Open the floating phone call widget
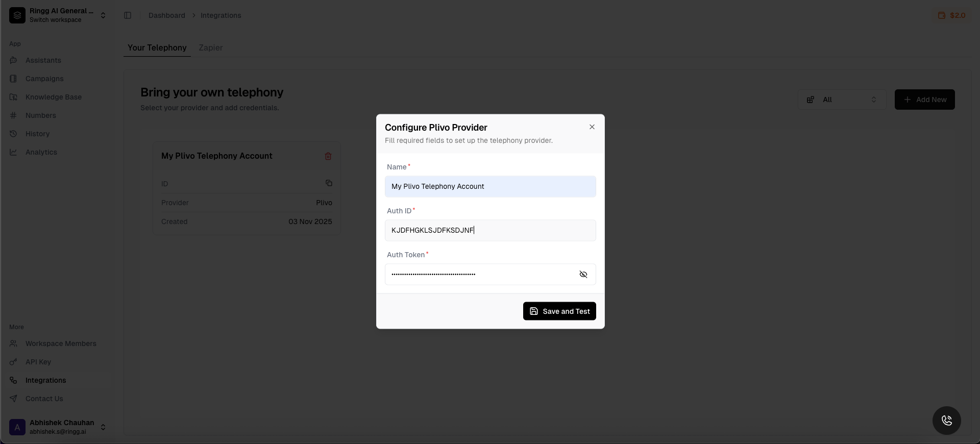 point(947,421)
